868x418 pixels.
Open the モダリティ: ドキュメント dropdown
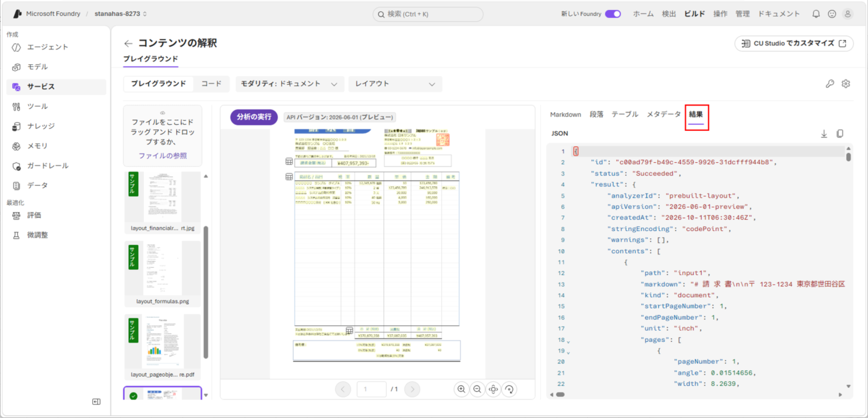click(x=290, y=84)
